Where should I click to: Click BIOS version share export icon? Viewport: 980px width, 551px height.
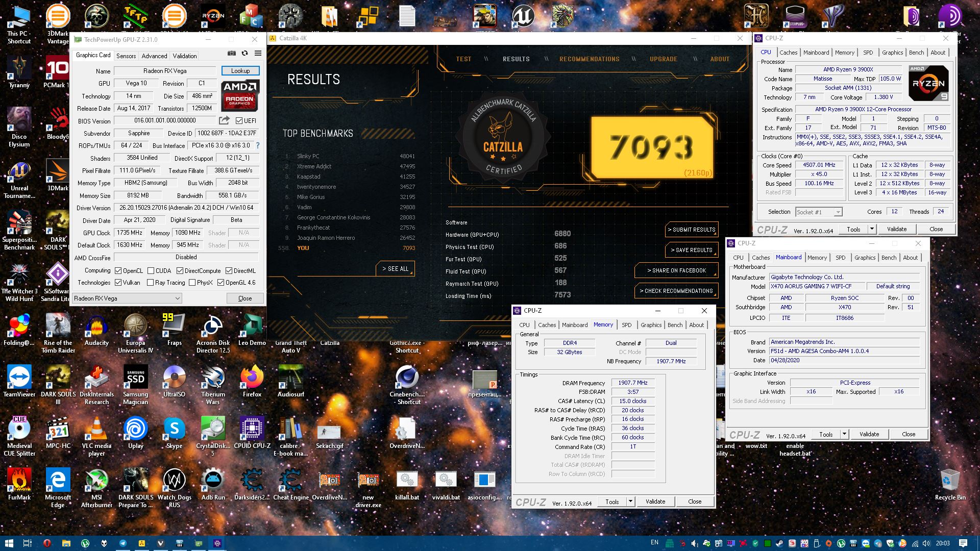point(224,120)
